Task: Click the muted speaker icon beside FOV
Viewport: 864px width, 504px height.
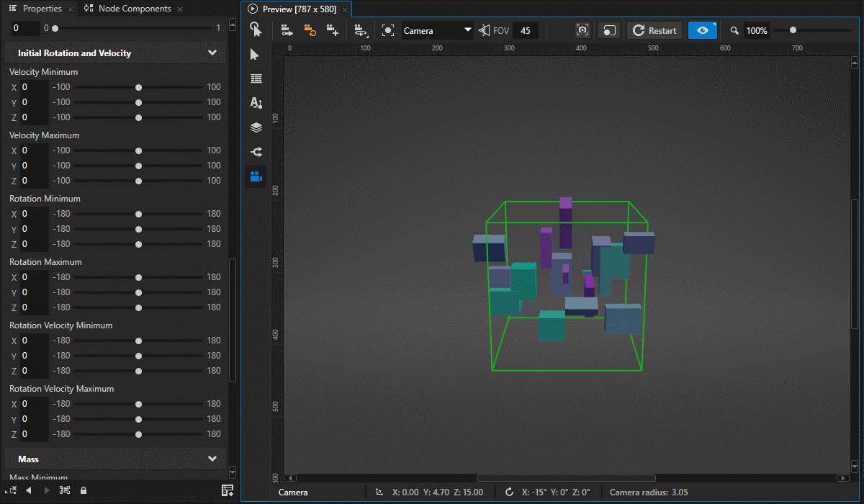Action: (485, 30)
